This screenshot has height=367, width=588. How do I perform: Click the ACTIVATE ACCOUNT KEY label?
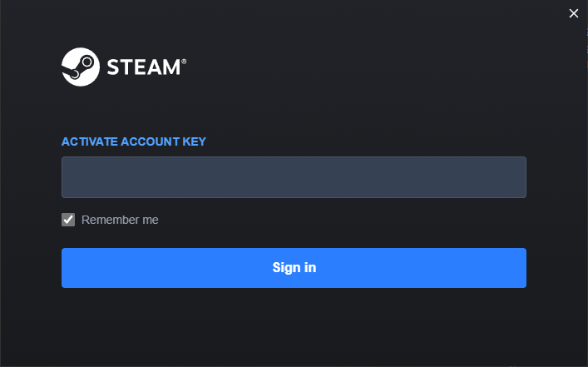pyautogui.click(x=134, y=141)
